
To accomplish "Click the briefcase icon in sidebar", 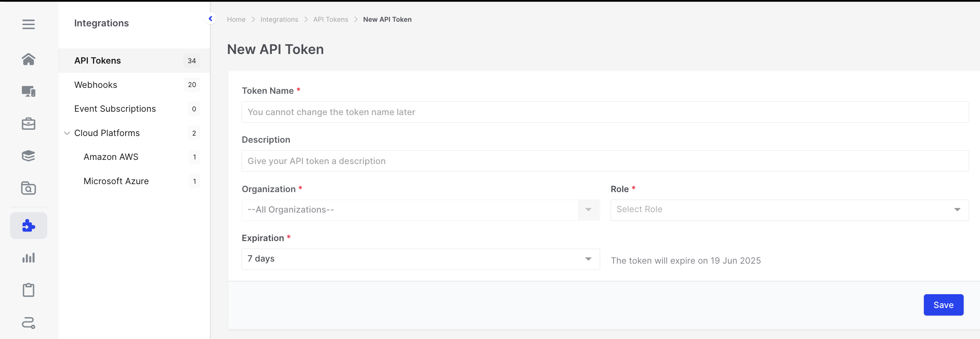I will coord(28,124).
